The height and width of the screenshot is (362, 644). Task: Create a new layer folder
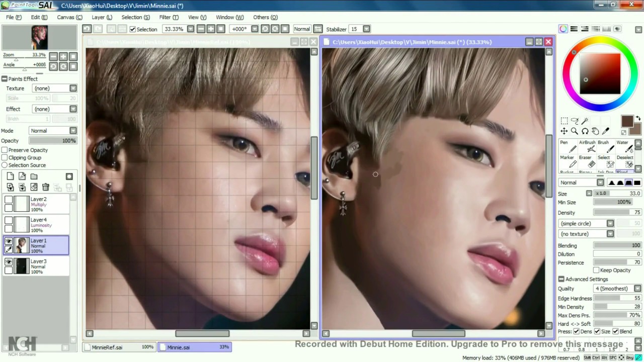click(34, 176)
